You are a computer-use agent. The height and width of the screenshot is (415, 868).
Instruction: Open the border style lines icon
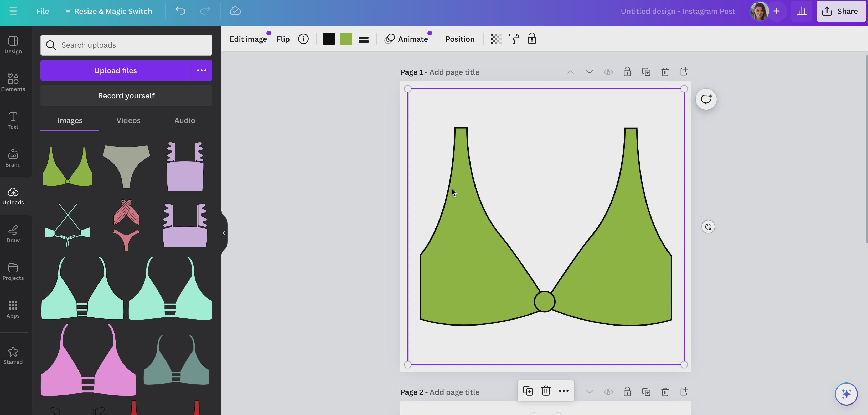click(x=364, y=39)
